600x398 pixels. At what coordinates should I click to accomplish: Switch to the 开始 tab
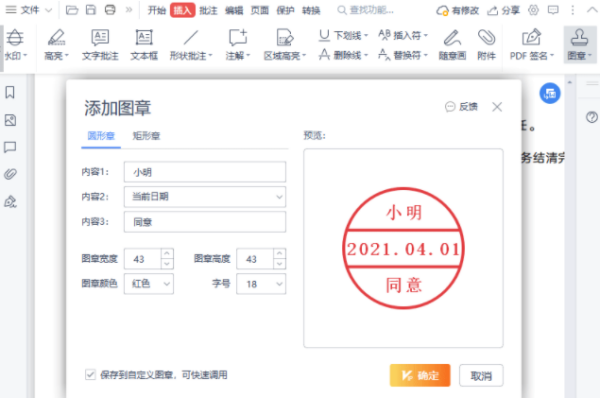157,10
